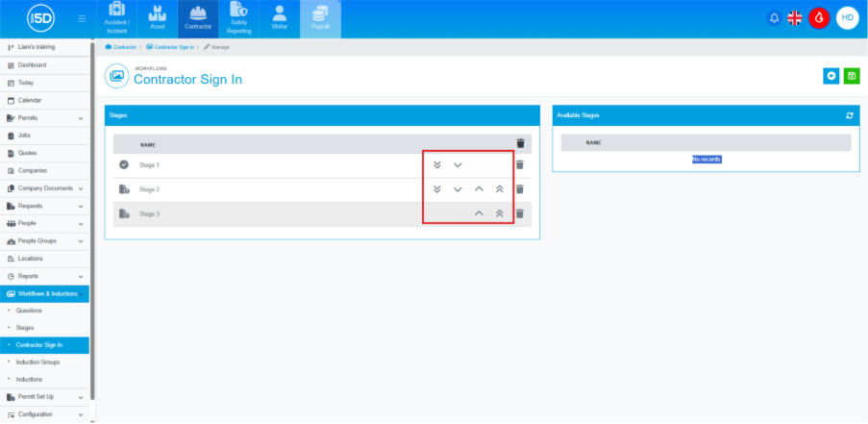This screenshot has height=424, width=868.
Task: Select the Contractor module tab
Action: click(198, 19)
